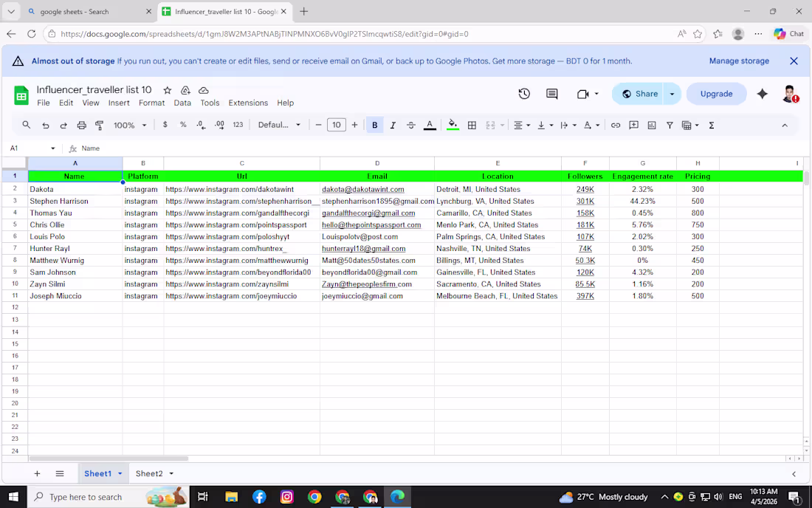
Task: Open dakota@dakotawint.com email link
Action: (x=362, y=189)
